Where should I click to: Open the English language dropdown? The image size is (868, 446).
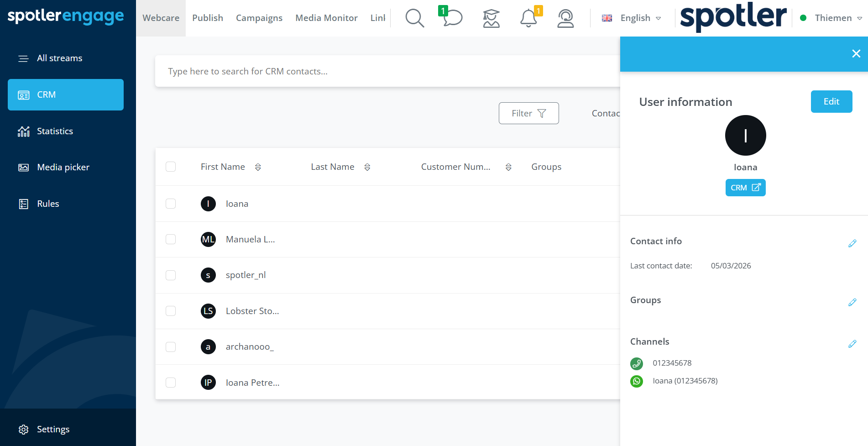click(x=632, y=18)
